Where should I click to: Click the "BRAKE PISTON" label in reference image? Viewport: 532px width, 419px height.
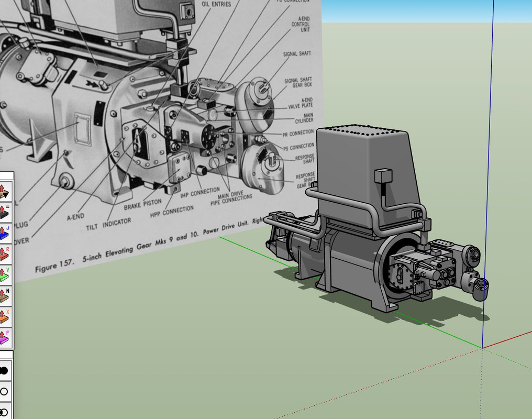tap(143, 205)
